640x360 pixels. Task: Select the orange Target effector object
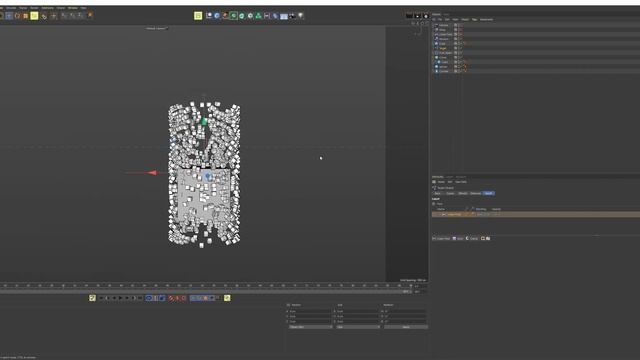(442, 48)
